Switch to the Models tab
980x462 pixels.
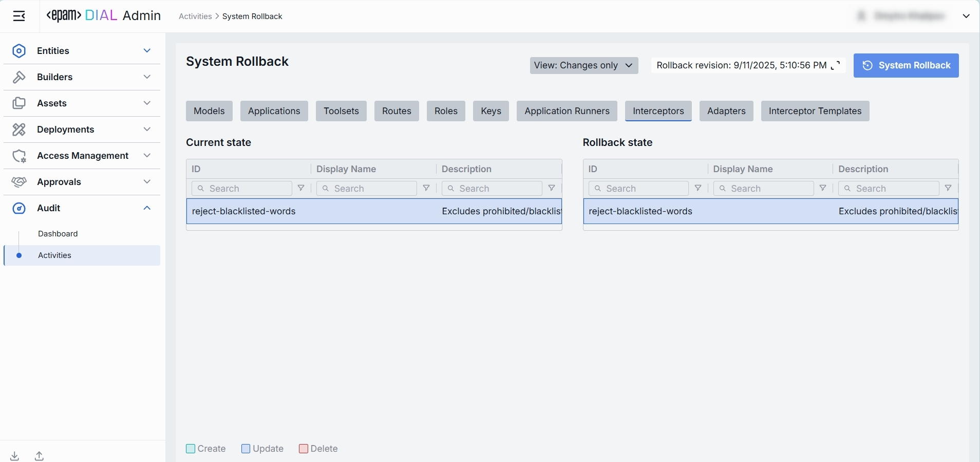[x=209, y=111]
